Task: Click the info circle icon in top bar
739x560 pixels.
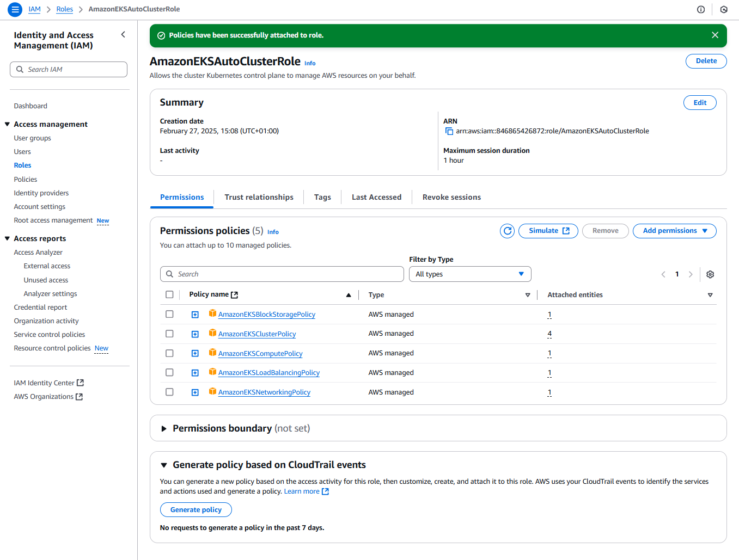Action: [x=701, y=9]
